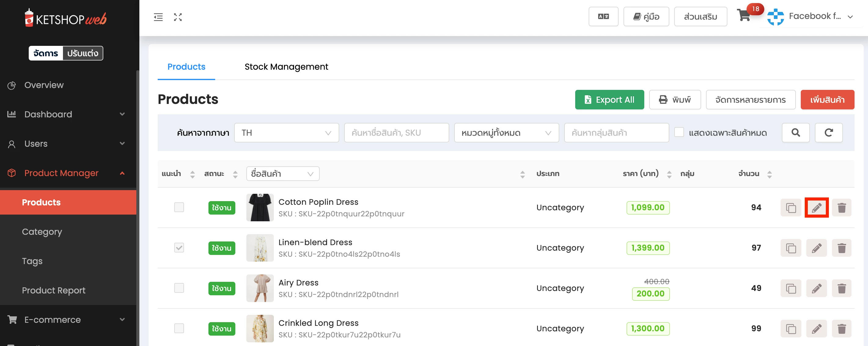Duplicate Crinkled Long Dress product

pos(790,329)
